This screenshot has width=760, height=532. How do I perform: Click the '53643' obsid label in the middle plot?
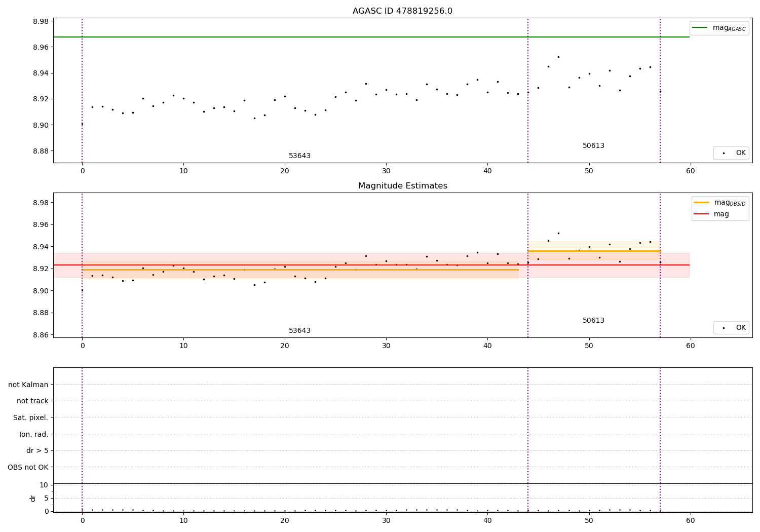point(299,331)
